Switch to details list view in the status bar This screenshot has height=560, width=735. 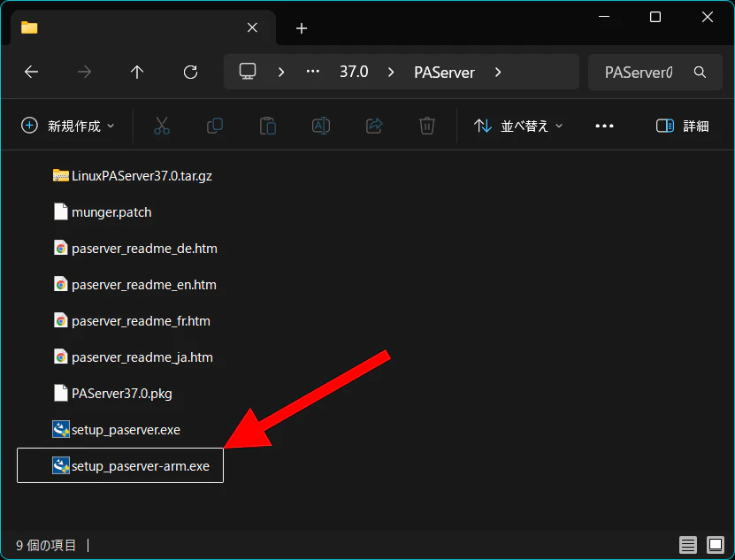pos(687,545)
